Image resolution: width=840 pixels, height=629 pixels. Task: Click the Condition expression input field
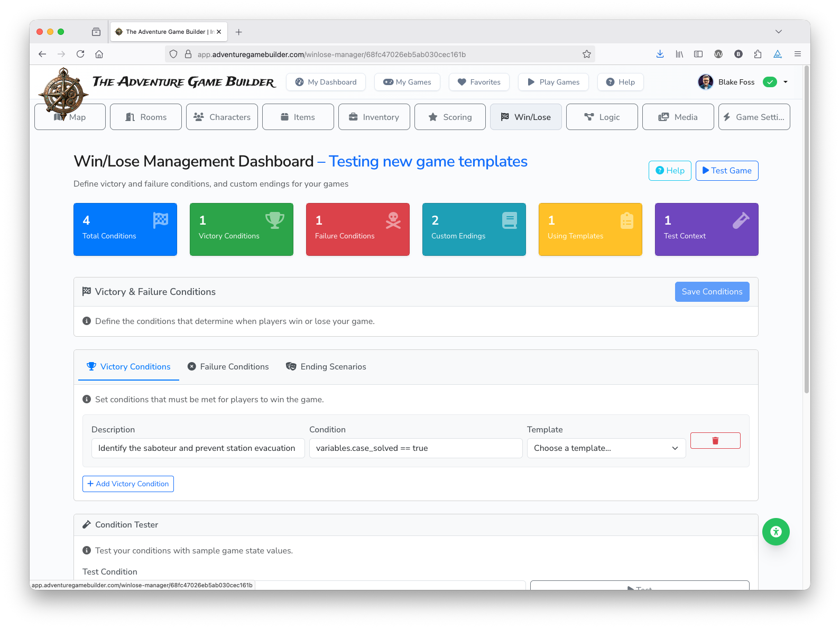coord(416,448)
